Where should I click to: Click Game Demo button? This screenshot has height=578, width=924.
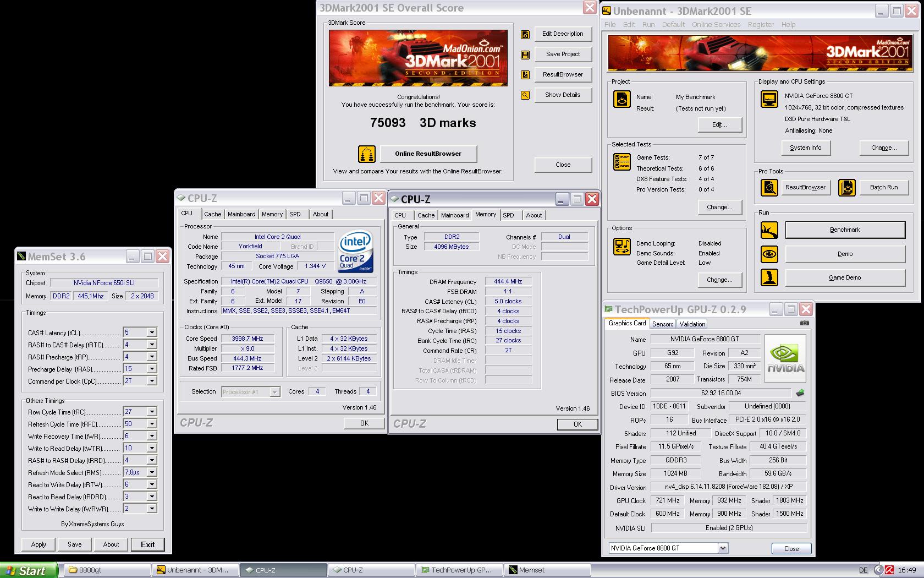coord(845,278)
